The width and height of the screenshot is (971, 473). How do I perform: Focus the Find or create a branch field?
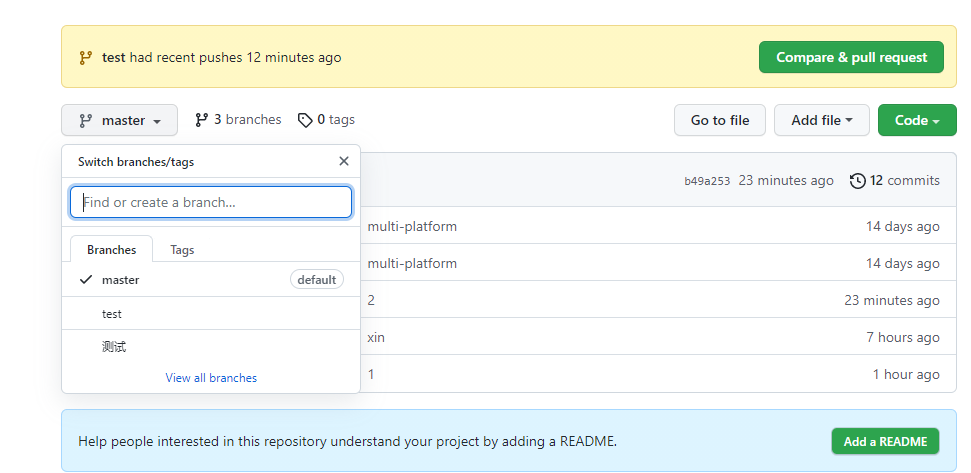coord(211,202)
